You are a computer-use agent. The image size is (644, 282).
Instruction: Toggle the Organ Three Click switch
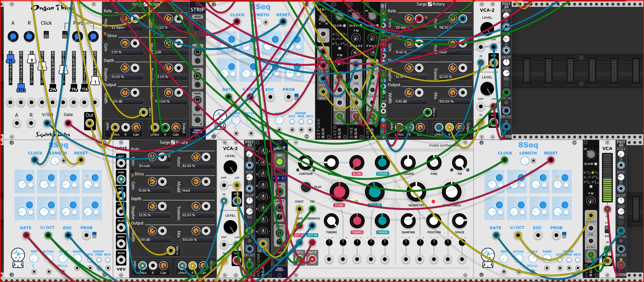point(46,34)
